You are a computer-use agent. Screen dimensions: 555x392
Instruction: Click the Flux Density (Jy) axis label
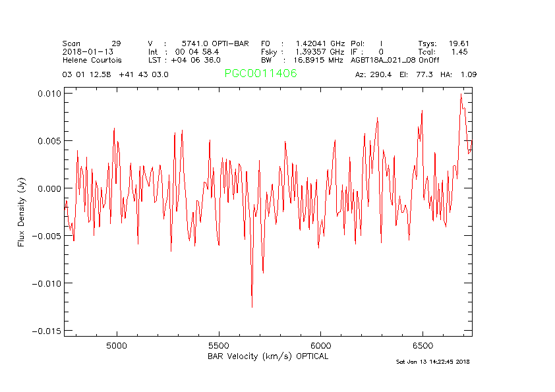(22, 212)
